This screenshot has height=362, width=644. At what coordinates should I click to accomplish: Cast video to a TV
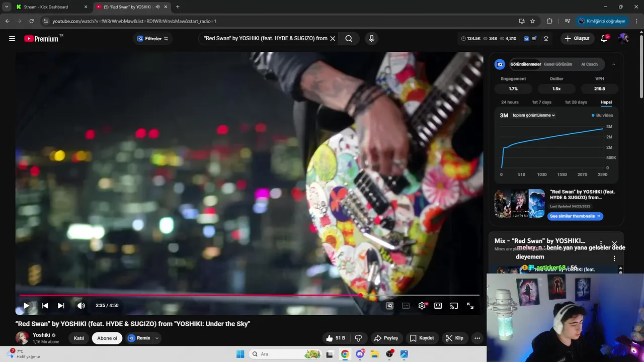pos(454,306)
